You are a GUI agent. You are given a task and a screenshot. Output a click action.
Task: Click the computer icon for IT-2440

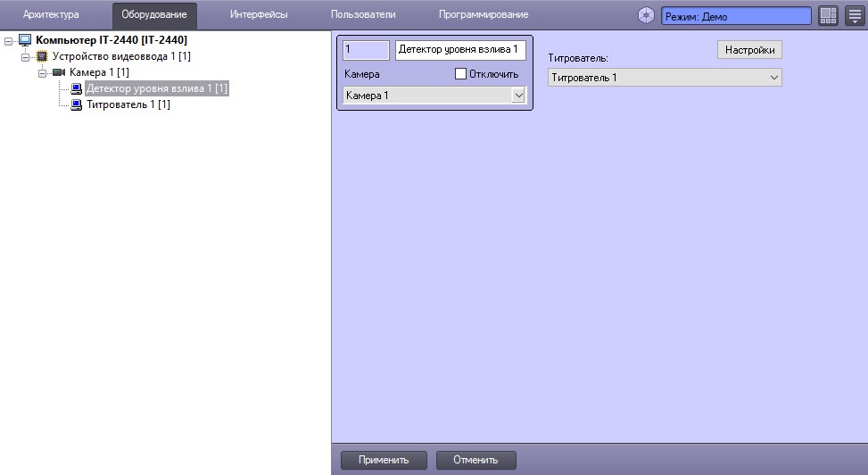click(25, 40)
